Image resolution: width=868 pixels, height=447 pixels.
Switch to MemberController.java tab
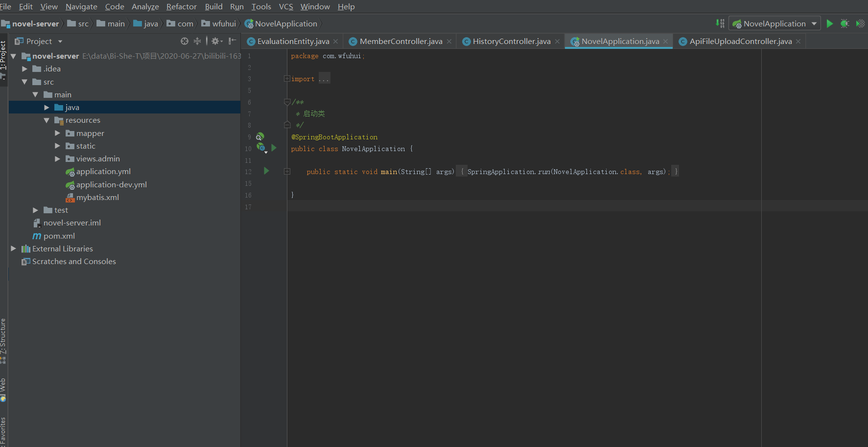pos(401,42)
